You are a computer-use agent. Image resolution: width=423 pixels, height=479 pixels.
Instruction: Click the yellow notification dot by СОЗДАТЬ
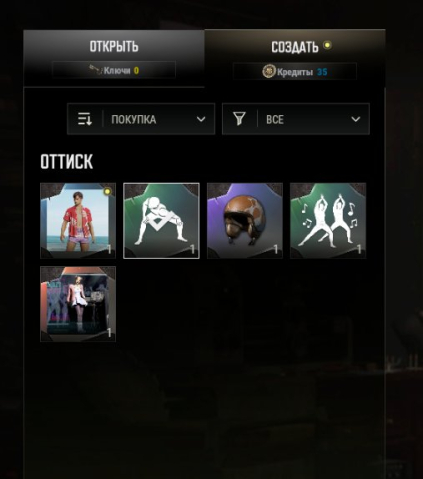[x=328, y=45]
